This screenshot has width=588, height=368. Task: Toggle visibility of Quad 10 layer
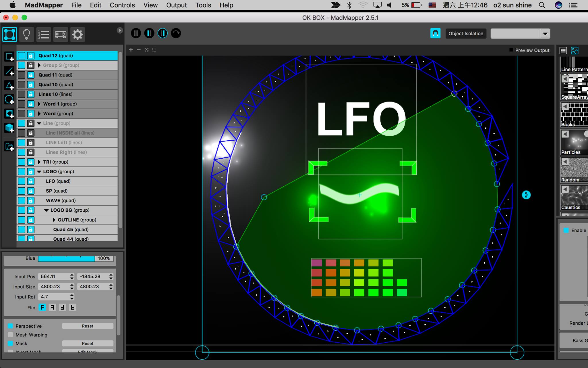tap(22, 85)
